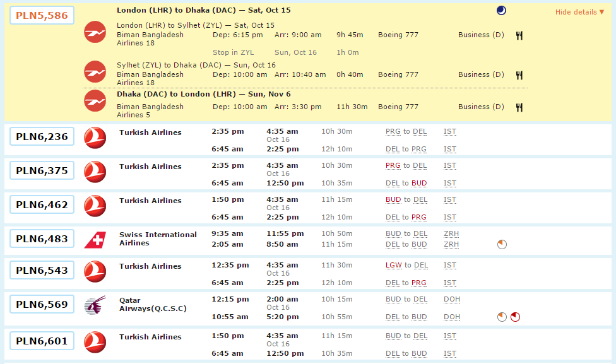
Task: Click orange layover clock icon in Qatar row
Action: click(x=502, y=317)
